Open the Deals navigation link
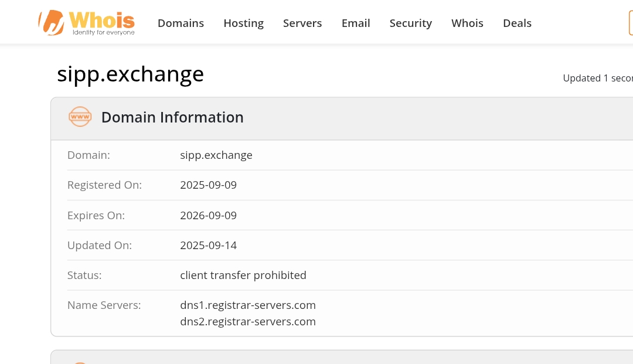The image size is (633, 364). [517, 23]
